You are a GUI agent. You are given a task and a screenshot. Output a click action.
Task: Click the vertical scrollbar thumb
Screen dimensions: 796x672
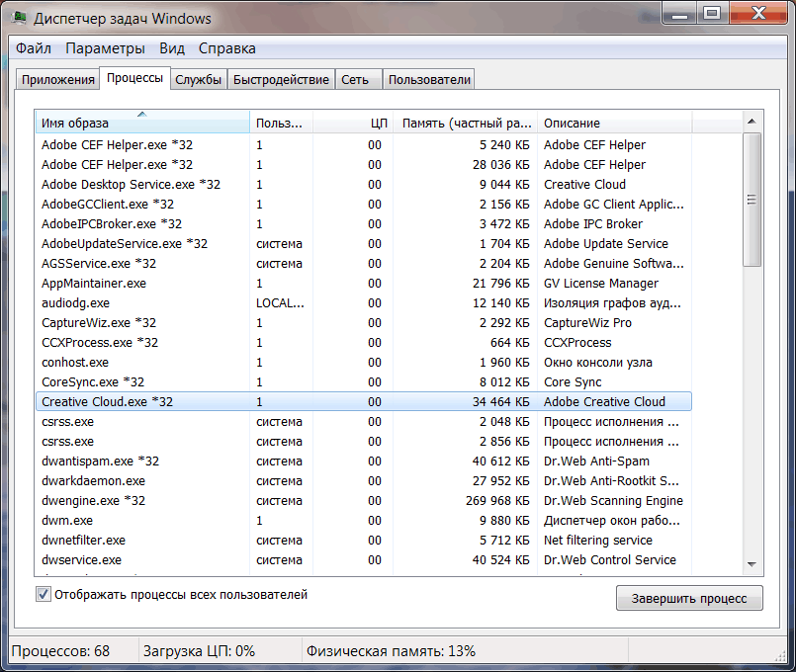pyautogui.click(x=752, y=200)
